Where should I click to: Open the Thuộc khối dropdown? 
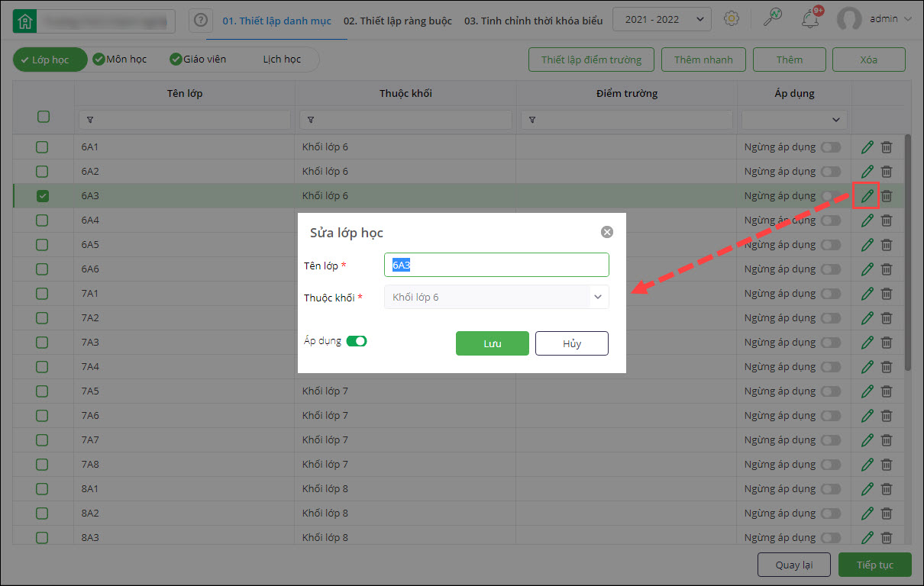[496, 297]
